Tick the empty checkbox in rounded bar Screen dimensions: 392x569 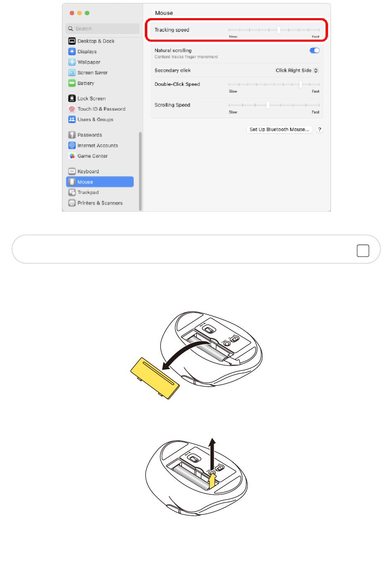(363, 250)
